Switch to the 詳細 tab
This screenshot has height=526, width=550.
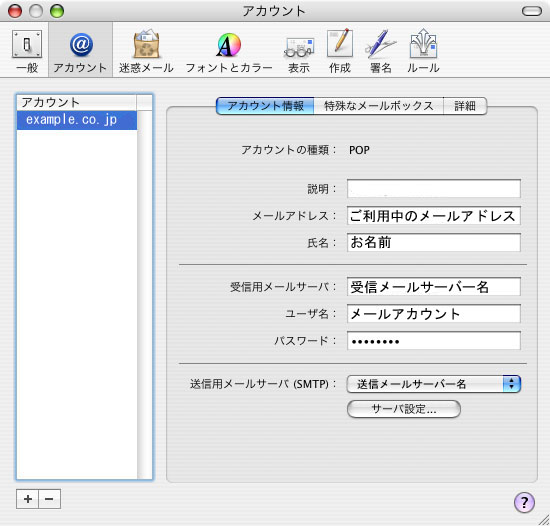(465, 106)
